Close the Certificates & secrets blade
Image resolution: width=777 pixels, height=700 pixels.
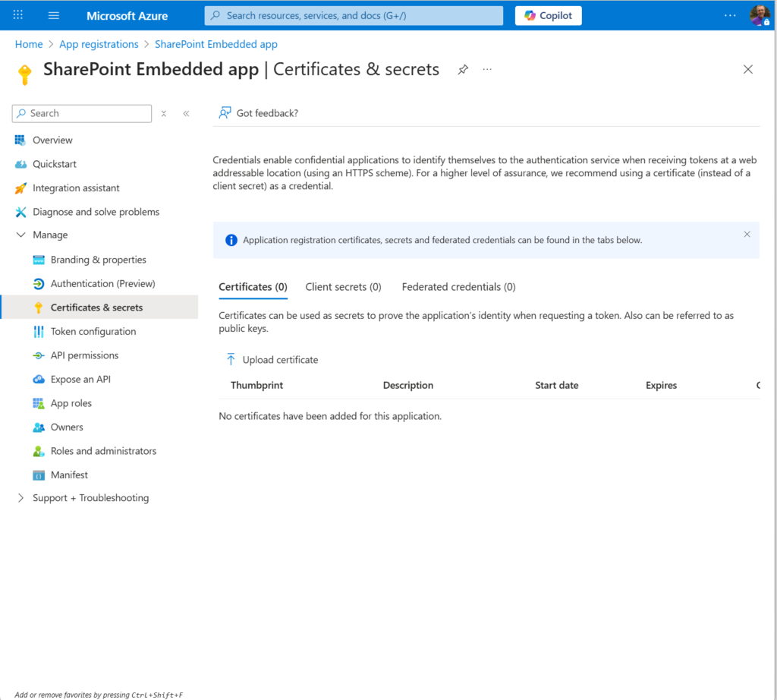(747, 69)
